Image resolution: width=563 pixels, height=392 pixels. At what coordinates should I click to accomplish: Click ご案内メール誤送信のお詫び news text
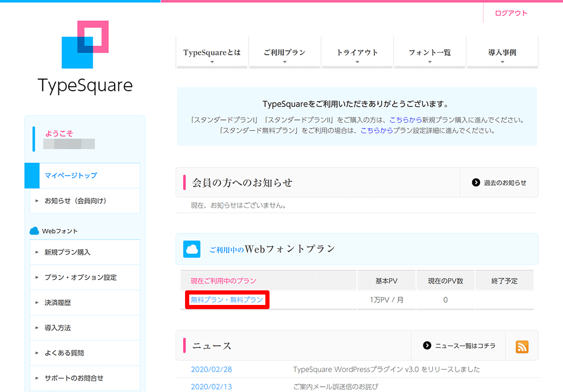point(336,387)
